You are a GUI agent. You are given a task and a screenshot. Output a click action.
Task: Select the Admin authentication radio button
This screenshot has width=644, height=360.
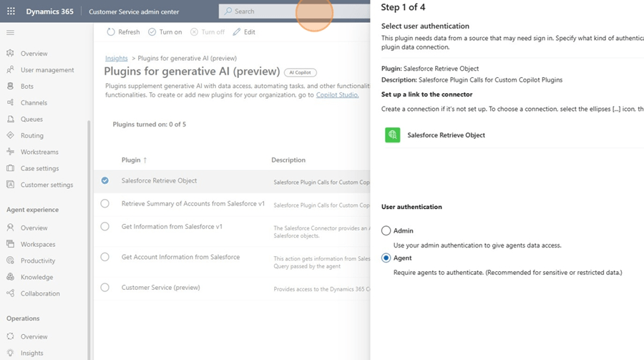tap(386, 231)
